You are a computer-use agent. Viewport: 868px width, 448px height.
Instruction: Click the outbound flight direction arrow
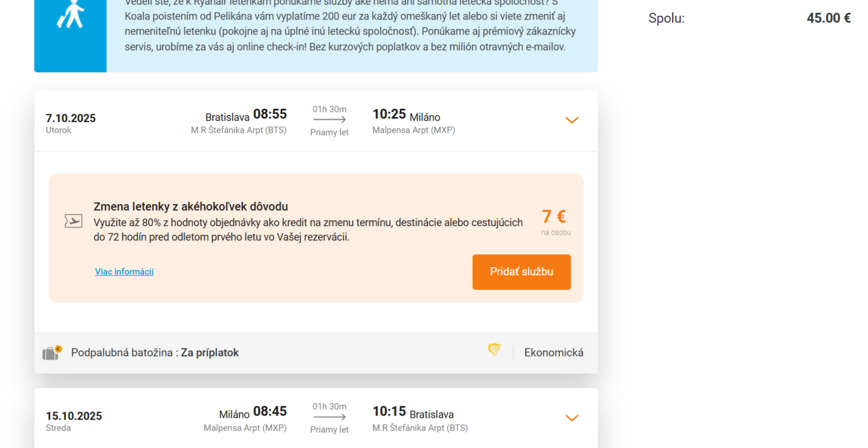pyautogui.click(x=330, y=120)
